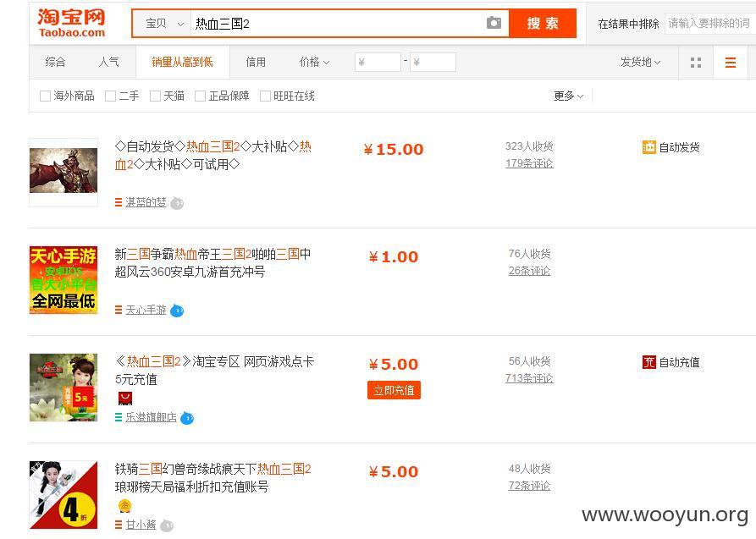756x539 pixels.
Task: Click the warrior thumbnail of the ¥15.00 item
Action: 63,173
